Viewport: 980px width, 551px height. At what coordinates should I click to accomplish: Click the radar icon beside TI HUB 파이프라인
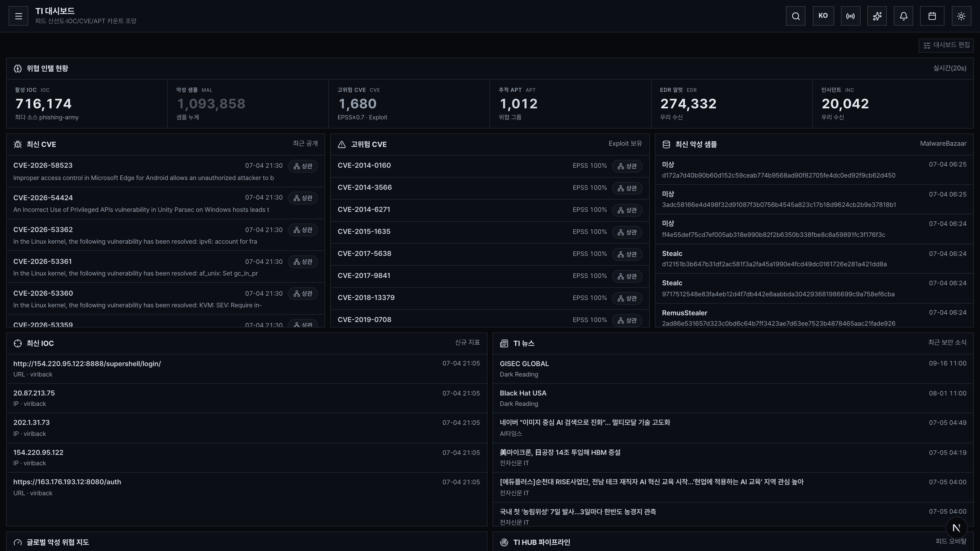[504, 543]
